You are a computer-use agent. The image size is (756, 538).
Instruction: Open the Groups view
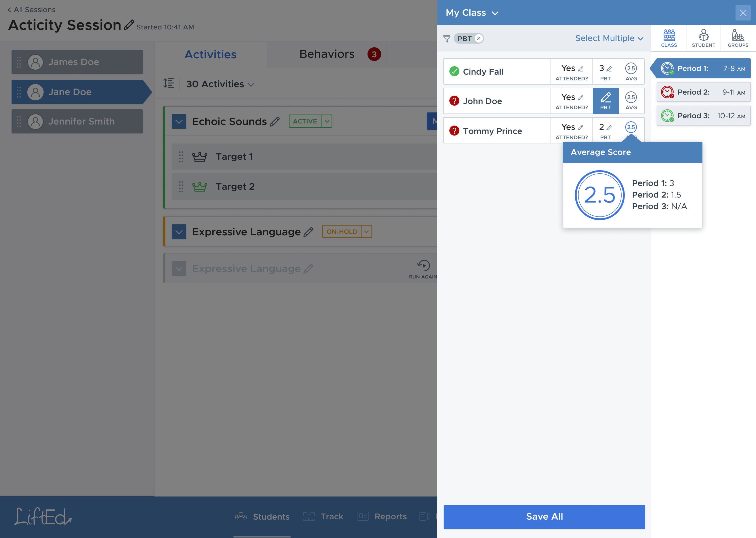[737, 38]
